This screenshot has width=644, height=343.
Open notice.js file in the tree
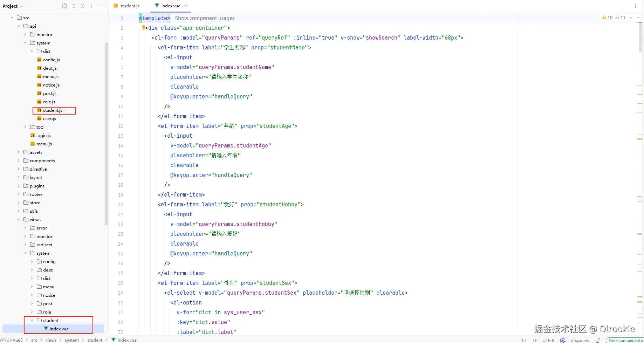tap(48, 85)
